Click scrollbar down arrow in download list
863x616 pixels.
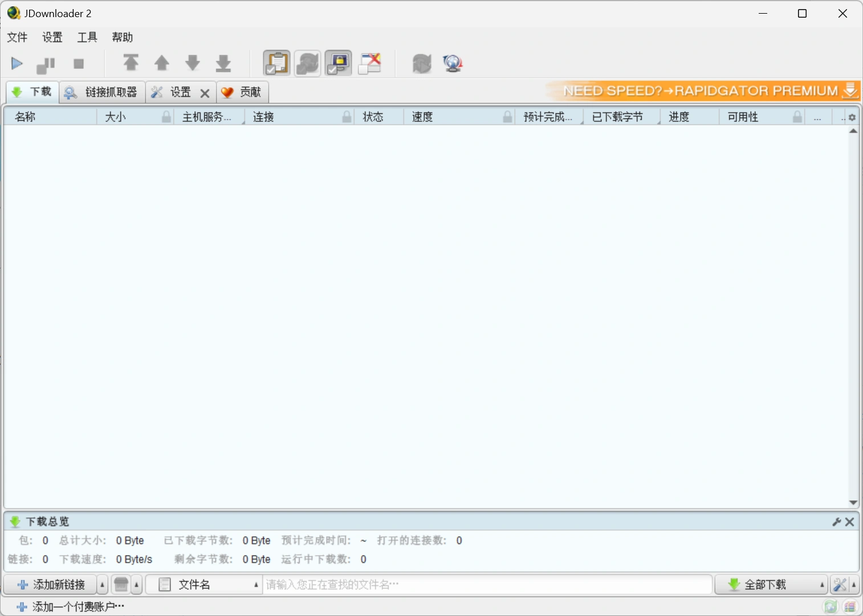pos(853,503)
